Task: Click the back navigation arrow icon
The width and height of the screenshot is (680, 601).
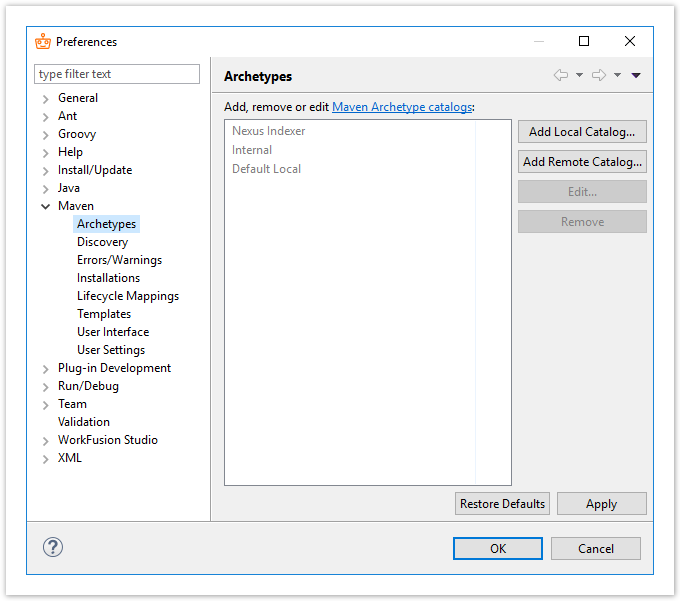Action: pos(561,75)
